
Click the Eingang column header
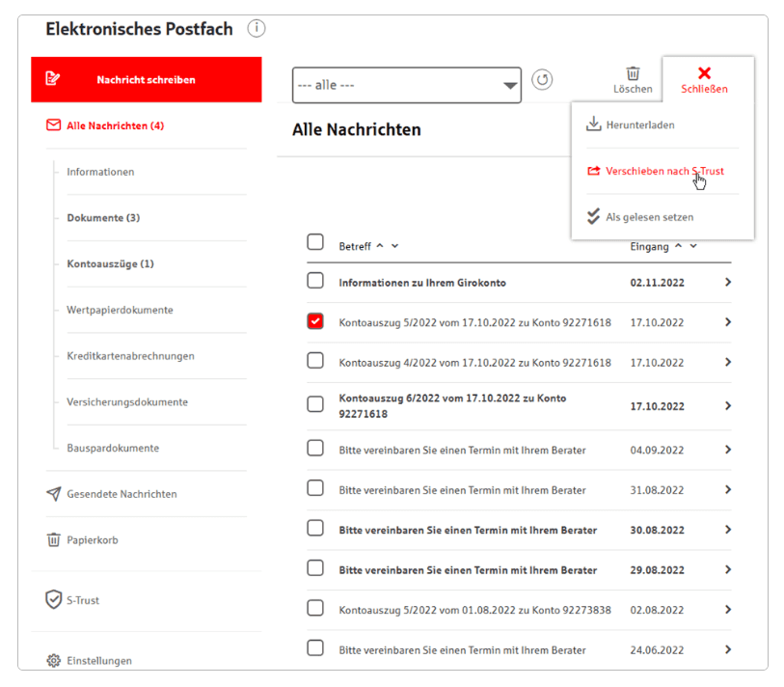pos(650,246)
